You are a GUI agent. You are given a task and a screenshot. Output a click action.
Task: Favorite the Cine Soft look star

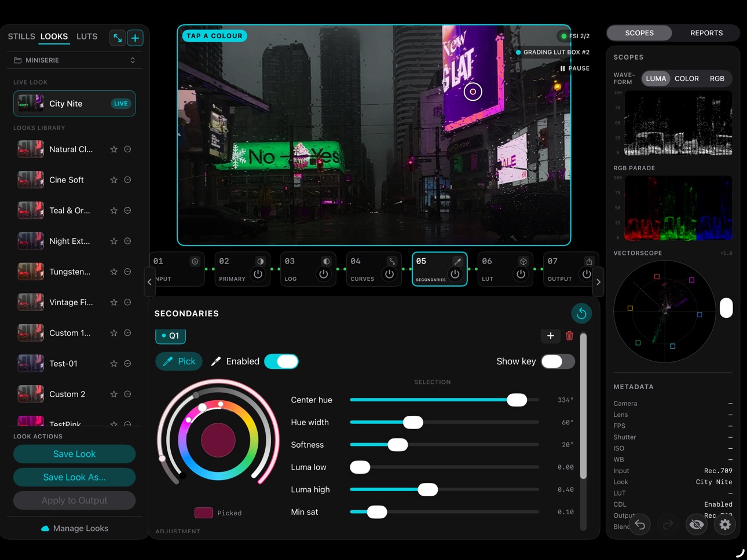pos(114,180)
